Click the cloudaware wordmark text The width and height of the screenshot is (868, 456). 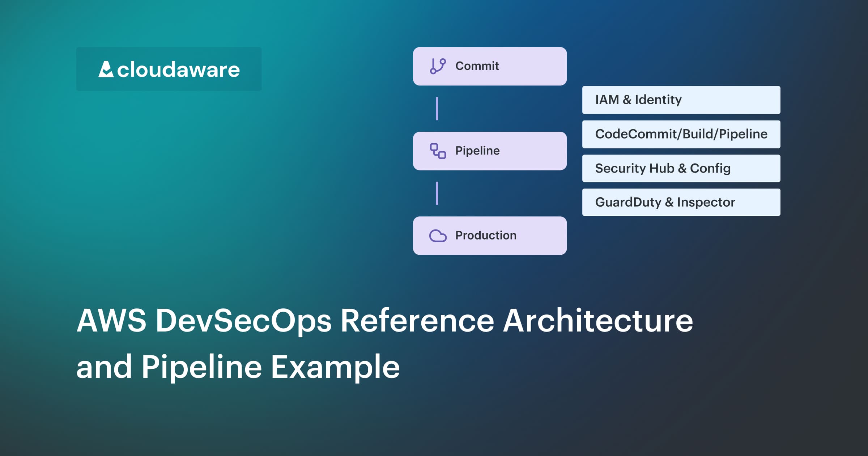(178, 69)
